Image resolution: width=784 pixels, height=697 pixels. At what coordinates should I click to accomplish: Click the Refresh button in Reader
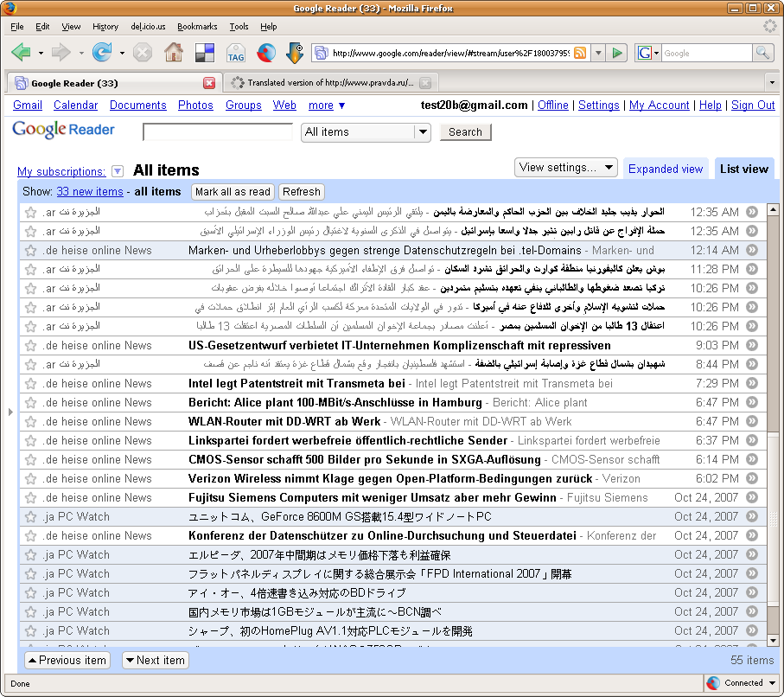(x=301, y=192)
